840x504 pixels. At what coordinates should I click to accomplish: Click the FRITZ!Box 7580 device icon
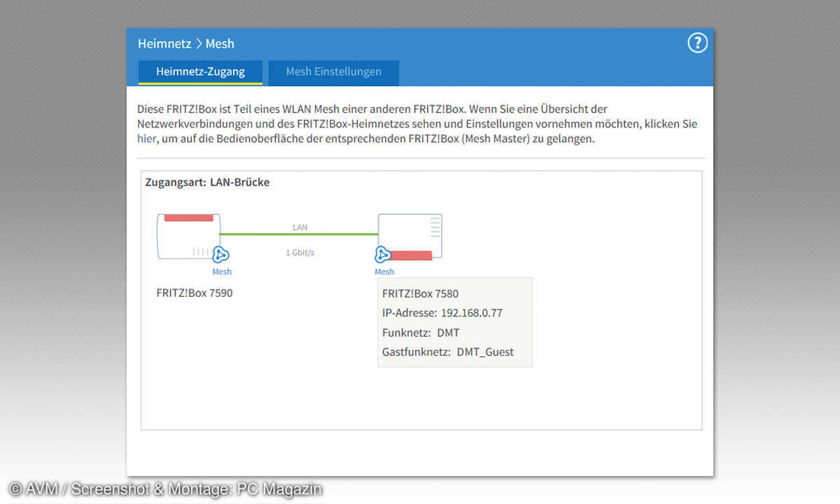pos(410,237)
